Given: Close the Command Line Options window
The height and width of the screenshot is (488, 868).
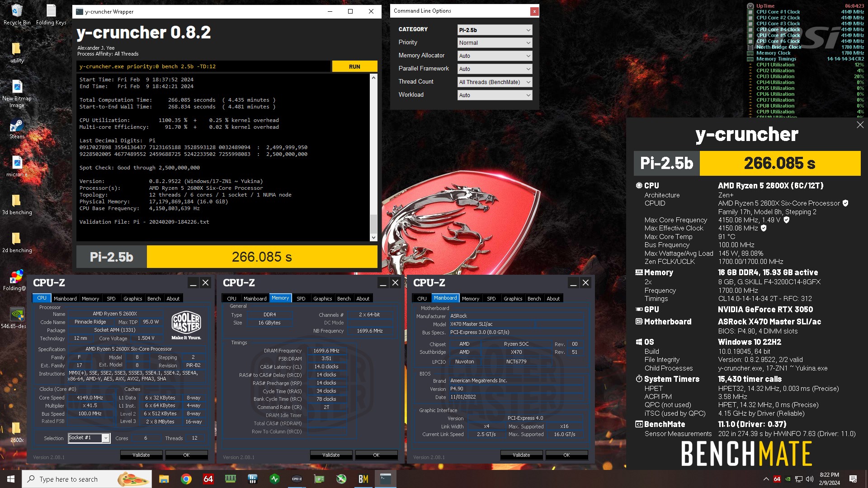Looking at the screenshot, I should coord(534,11).
